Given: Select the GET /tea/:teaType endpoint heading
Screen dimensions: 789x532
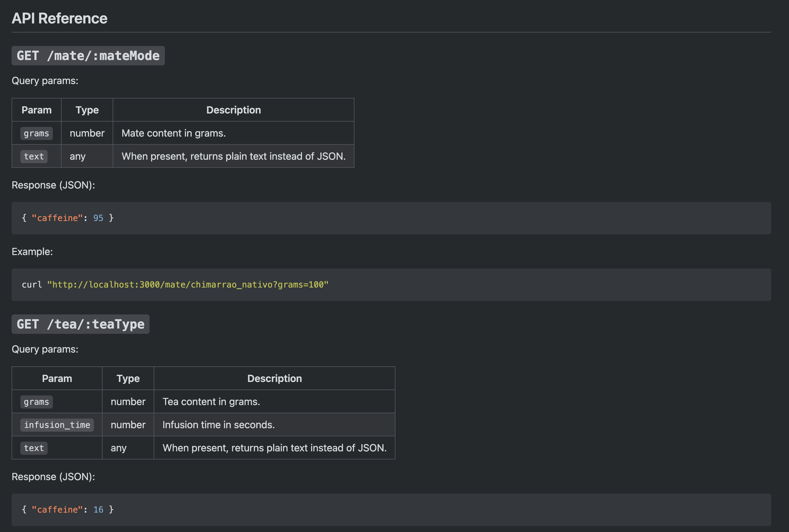Looking at the screenshot, I should 80,324.
